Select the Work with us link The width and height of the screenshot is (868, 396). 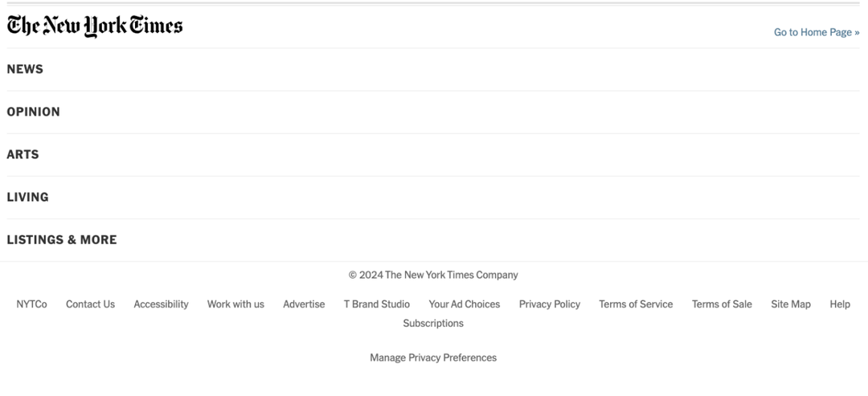coord(235,304)
